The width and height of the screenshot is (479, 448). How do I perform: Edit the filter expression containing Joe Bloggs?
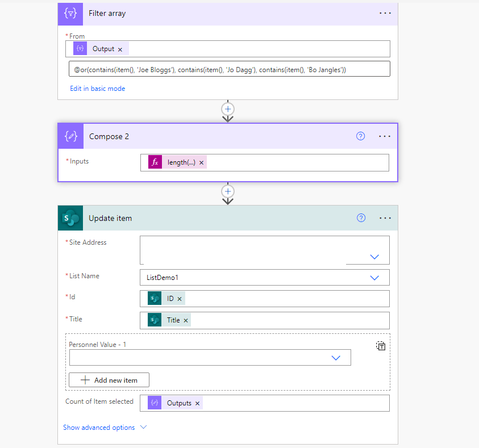pos(230,70)
